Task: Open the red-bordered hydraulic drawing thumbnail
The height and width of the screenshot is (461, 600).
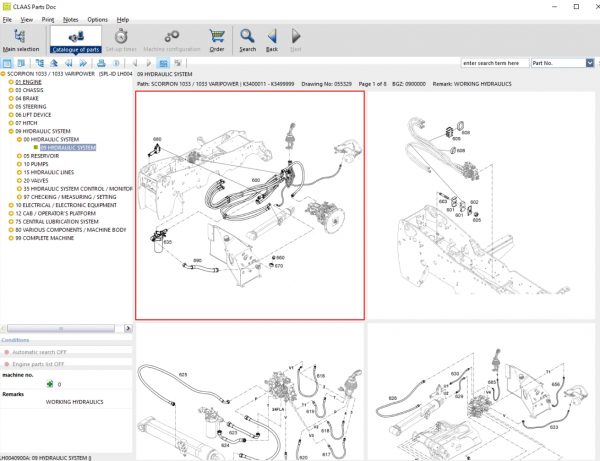Action: pyautogui.click(x=250, y=205)
